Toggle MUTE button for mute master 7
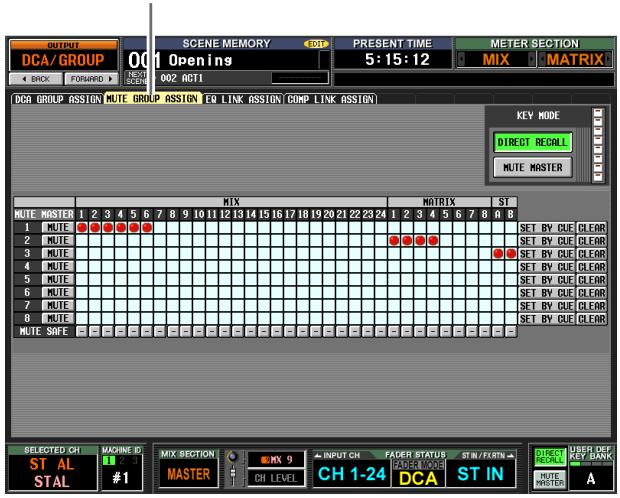 (x=58, y=306)
